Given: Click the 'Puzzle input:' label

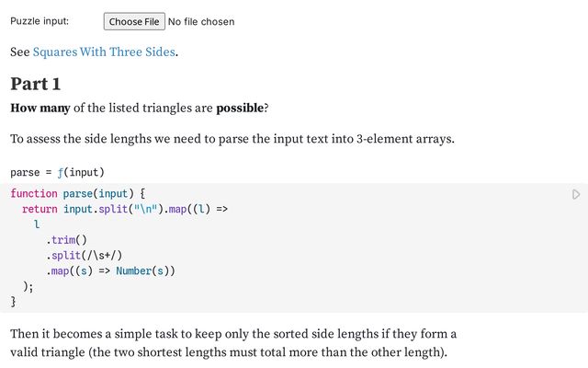Looking at the screenshot, I should pyautogui.click(x=40, y=21).
